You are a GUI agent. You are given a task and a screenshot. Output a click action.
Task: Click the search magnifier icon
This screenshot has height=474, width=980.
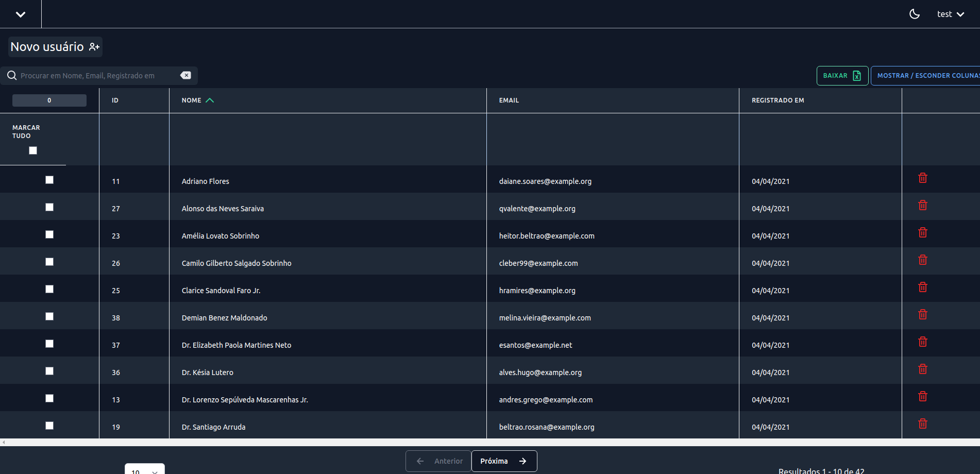12,76
